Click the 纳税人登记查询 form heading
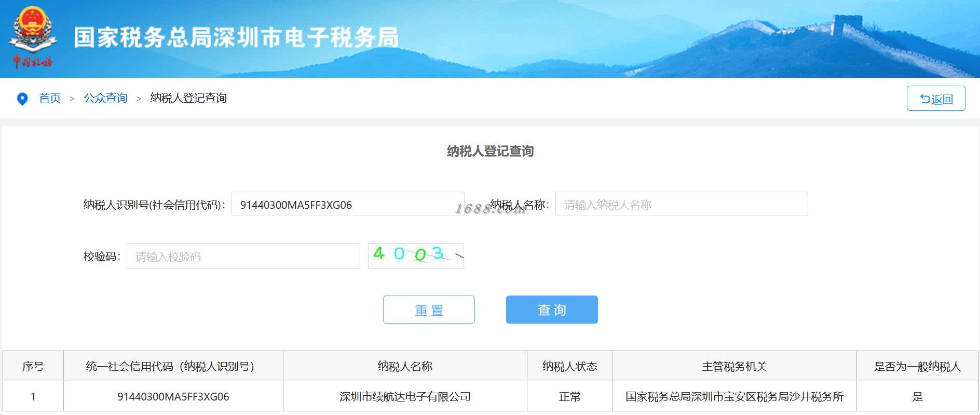 tap(490, 151)
